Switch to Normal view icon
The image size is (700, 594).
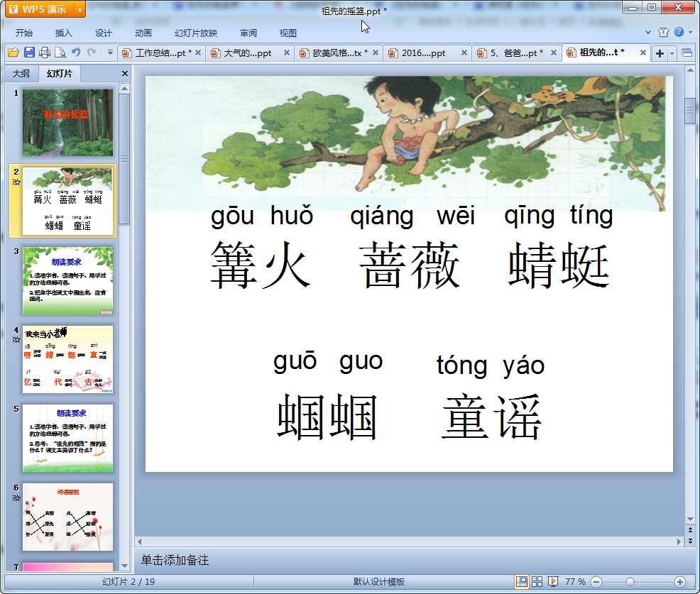click(x=521, y=581)
